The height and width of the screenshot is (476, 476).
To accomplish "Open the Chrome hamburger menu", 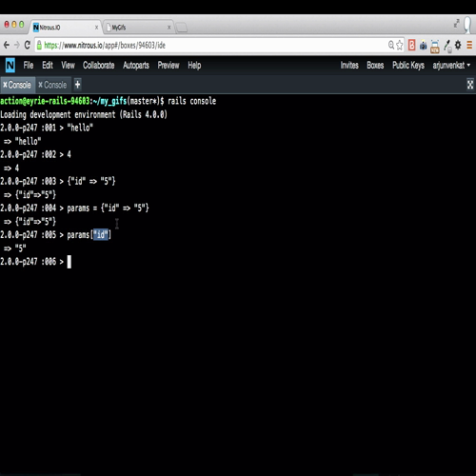I will pos(469,45).
